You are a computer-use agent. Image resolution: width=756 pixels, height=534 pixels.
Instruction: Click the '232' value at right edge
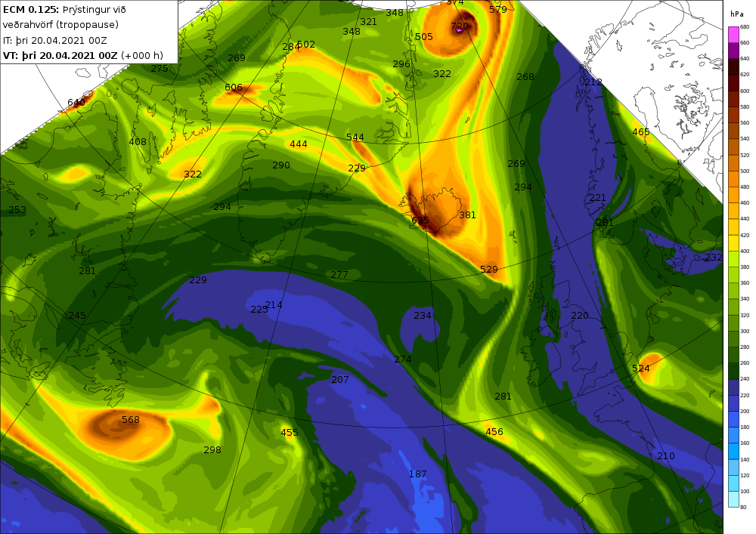point(714,257)
